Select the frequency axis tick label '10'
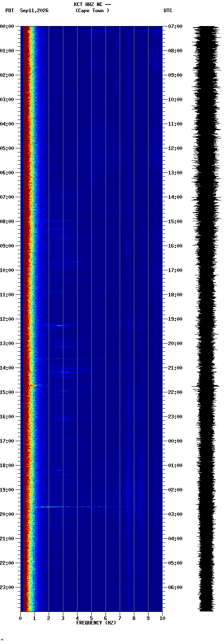The image size is (224, 644). 162,618
